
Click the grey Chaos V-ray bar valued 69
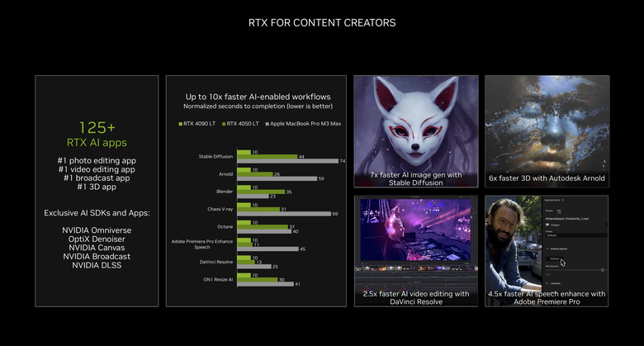(x=284, y=214)
